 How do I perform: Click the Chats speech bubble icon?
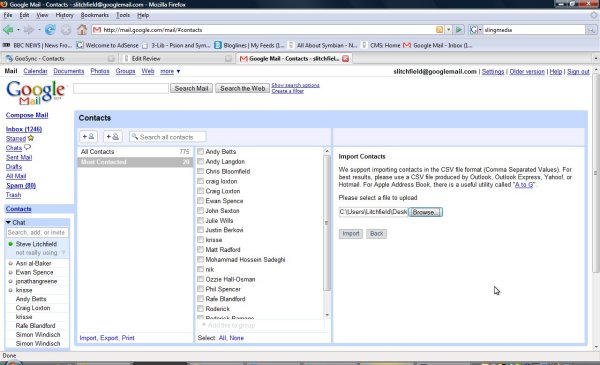click(x=27, y=147)
